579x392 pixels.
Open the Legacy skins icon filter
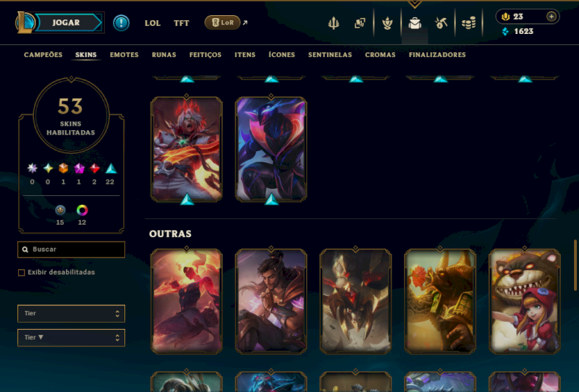point(60,210)
